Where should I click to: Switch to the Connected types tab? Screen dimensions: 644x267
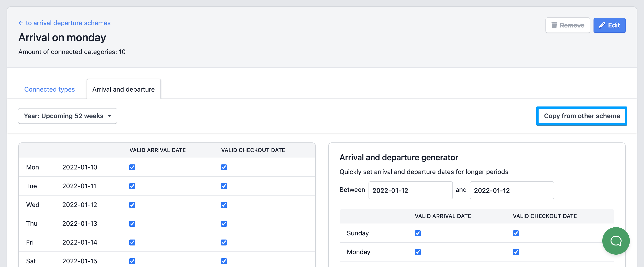point(50,89)
